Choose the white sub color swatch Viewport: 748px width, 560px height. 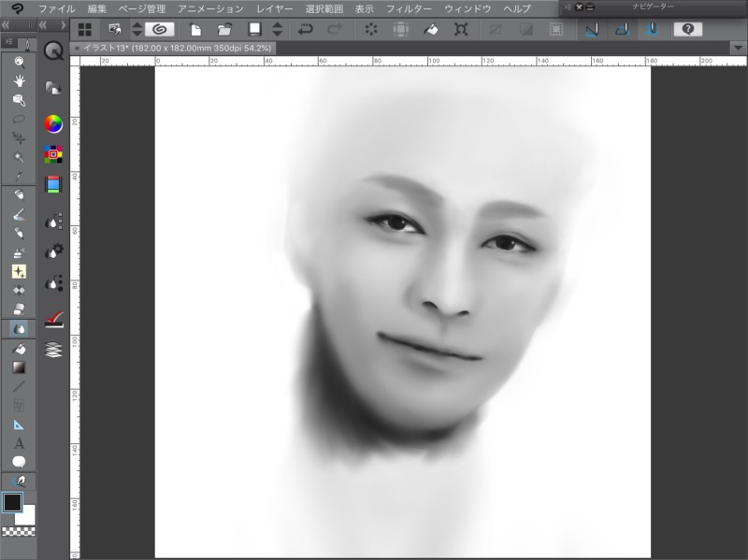(27, 517)
